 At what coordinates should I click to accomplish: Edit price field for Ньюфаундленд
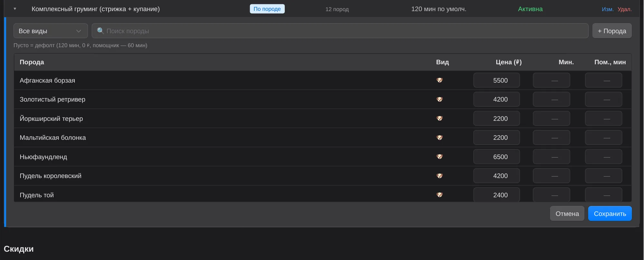[497, 157]
